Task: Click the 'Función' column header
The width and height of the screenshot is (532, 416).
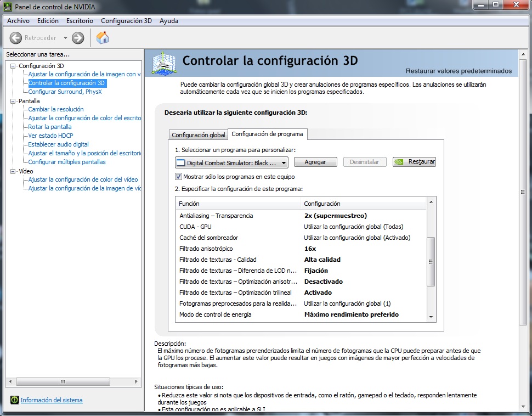Action: [x=238, y=204]
